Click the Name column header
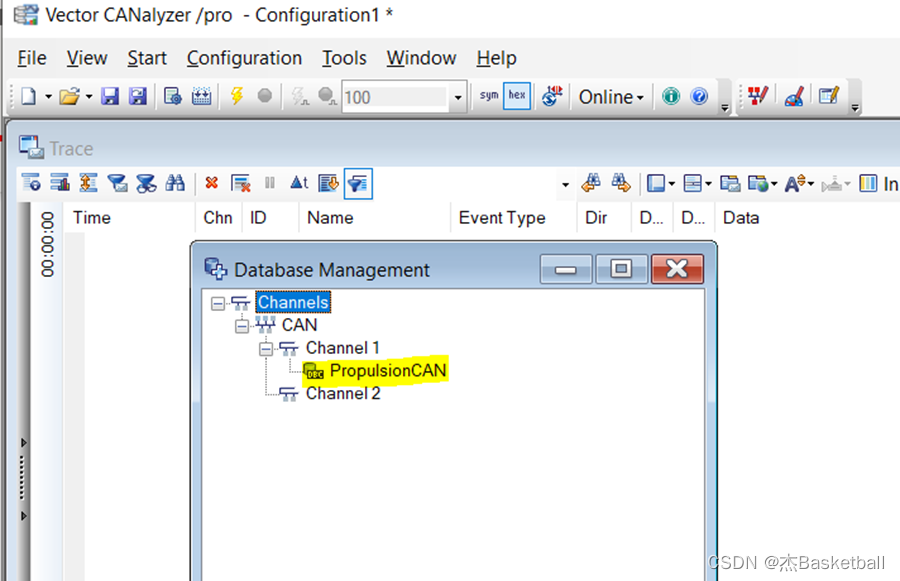900x581 pixels. pyautogui.click(x=331, y=218)
